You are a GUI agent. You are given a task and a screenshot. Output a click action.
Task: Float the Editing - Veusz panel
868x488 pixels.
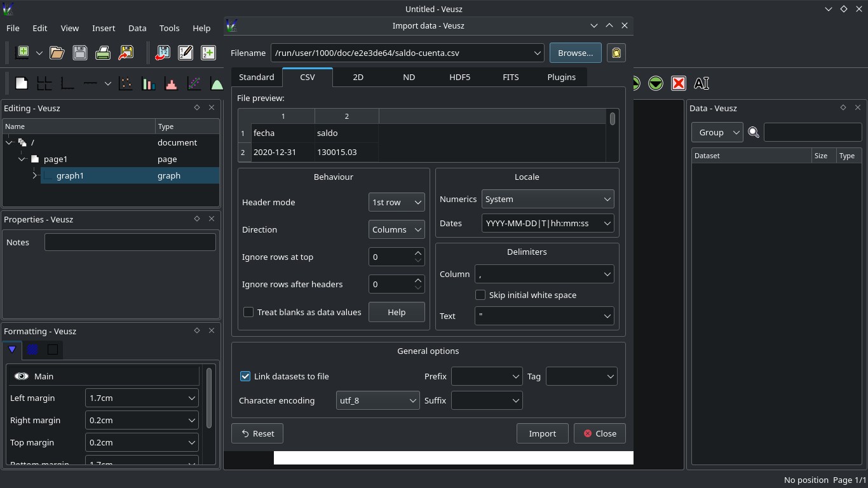coord(196,108)
